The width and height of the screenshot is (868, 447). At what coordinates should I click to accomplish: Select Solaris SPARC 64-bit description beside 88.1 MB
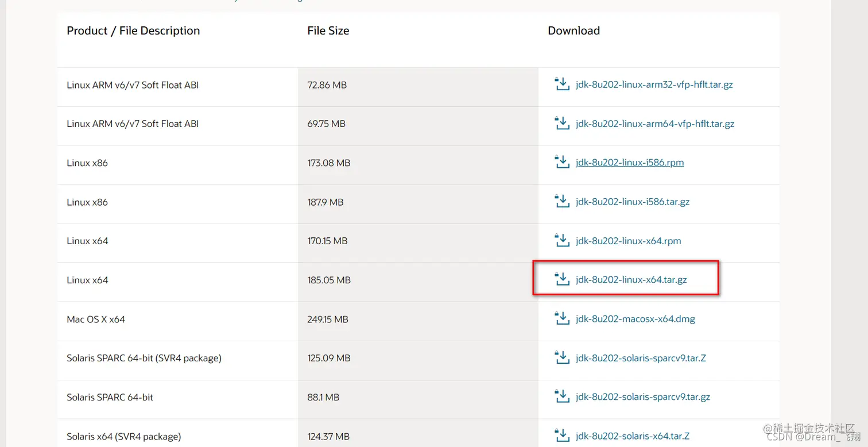(x=110, y=398)
